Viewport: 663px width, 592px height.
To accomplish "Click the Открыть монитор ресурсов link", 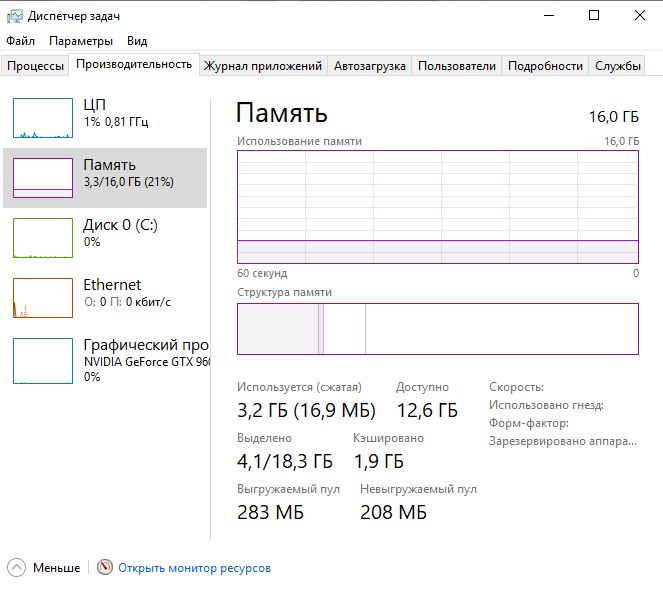I will (194, 568).
